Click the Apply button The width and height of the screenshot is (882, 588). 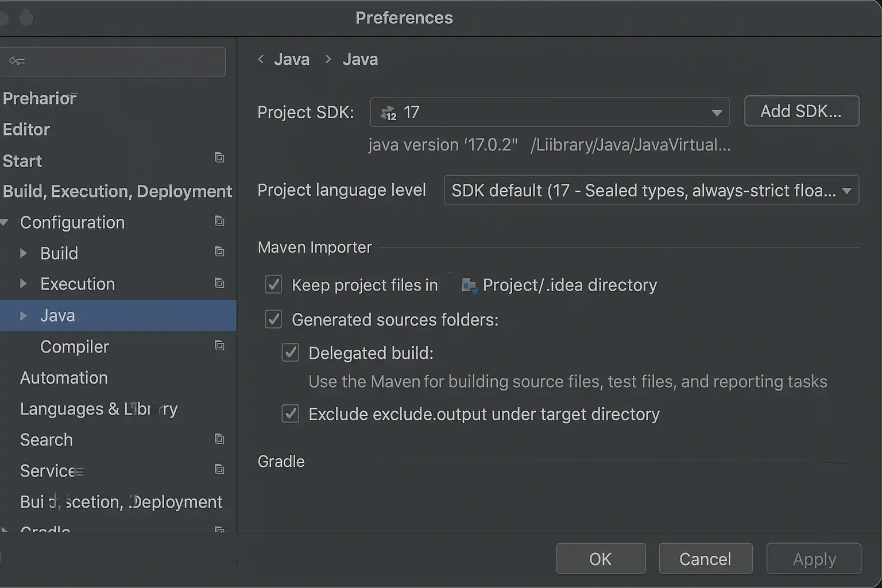pos(814,559)
